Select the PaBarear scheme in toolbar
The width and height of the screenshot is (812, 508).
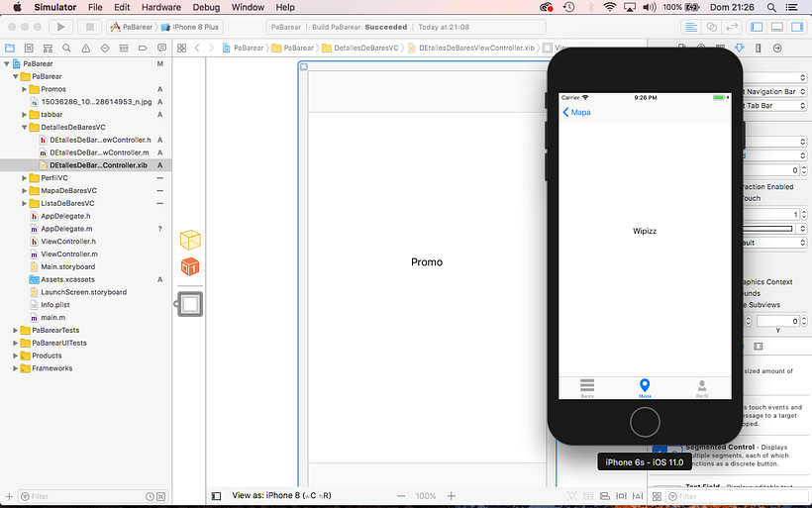[x=132, y=27]
